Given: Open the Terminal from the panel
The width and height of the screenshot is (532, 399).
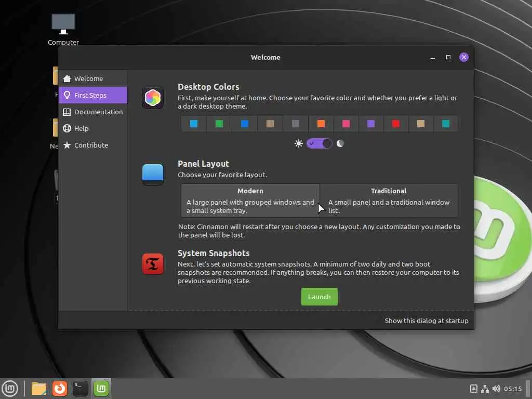Looking at the screenshot, I should pyautogui.click(x=81, y=389).
